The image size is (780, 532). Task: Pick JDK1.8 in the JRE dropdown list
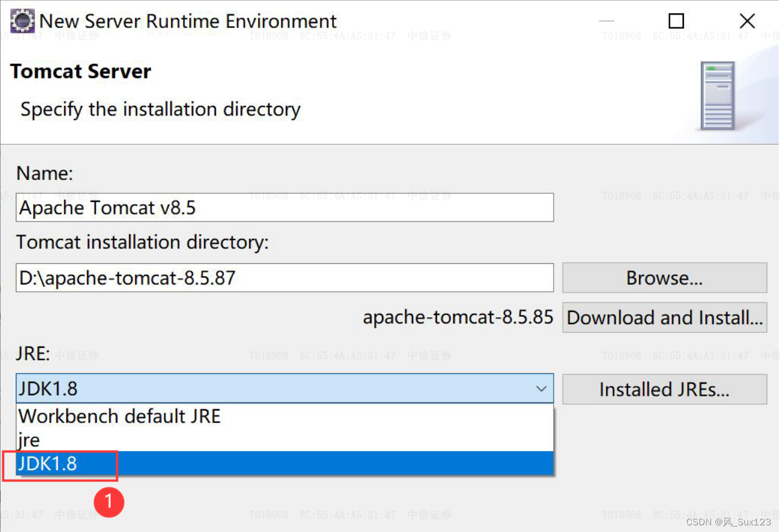click(285, 463)
